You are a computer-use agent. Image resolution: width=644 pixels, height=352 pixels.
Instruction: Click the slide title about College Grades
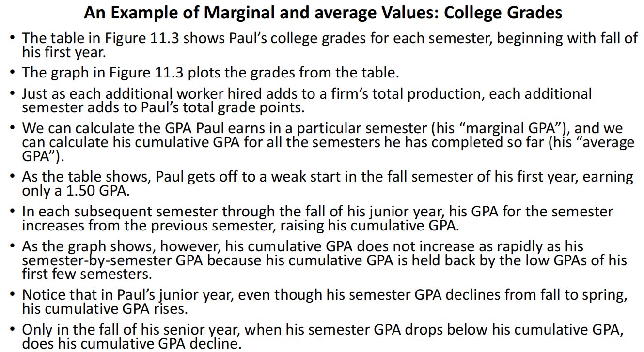323,13
